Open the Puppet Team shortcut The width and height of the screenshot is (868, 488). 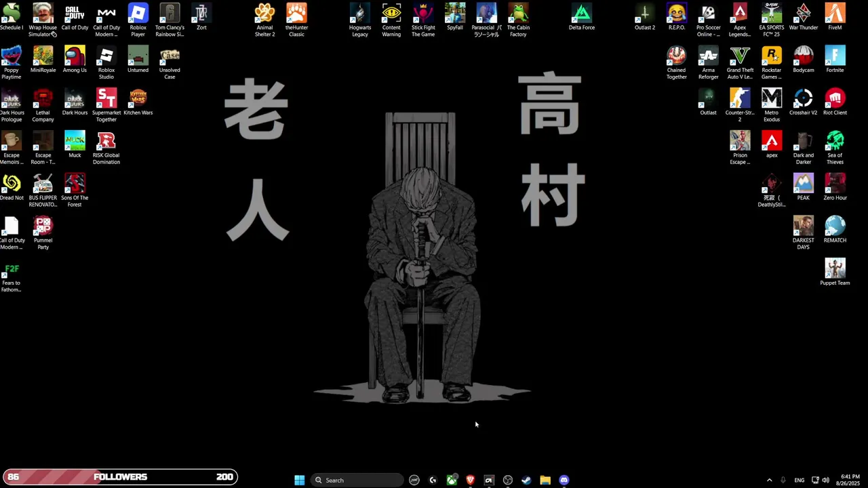pos(835,272)
